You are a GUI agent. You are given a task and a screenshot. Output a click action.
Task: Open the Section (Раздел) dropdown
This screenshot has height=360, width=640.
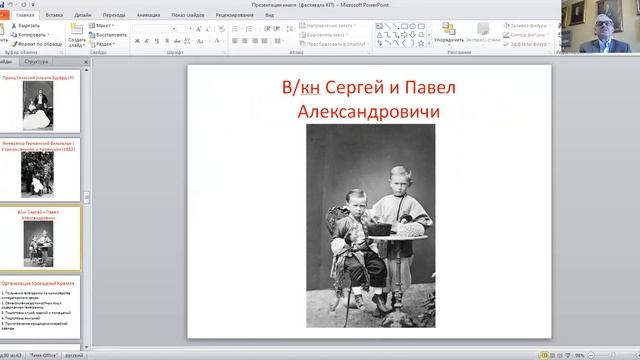tap(102, 44)
